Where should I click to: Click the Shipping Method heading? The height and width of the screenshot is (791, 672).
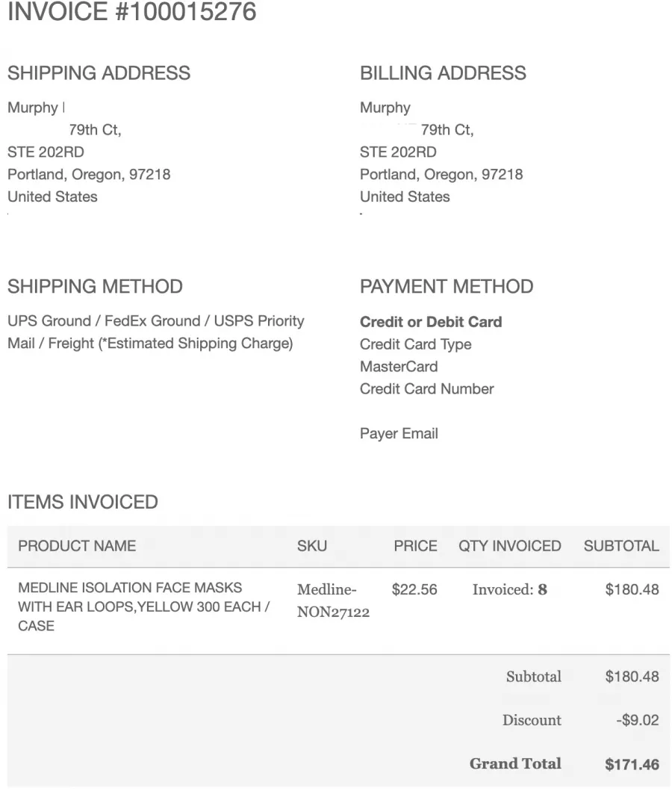click(x=95, y=287)
